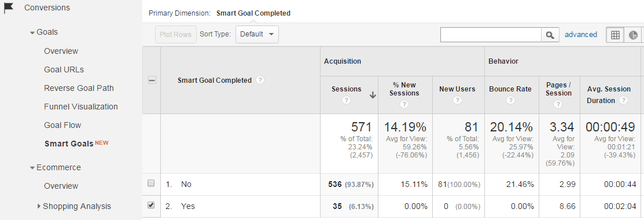
Task: Collapse the Goals section in sidebar
Action: pyautogui.click(x=32, y=32)
